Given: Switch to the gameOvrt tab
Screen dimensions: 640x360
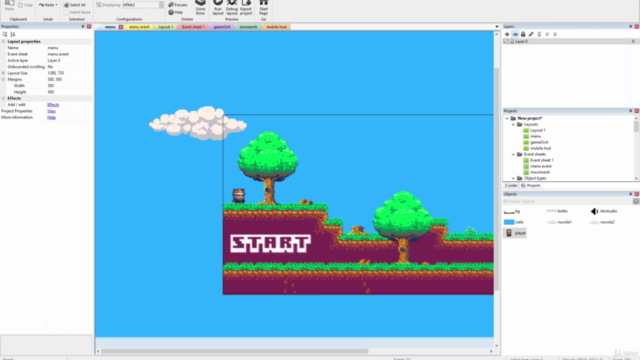Looking at the screenshot, I should [222, 27].
